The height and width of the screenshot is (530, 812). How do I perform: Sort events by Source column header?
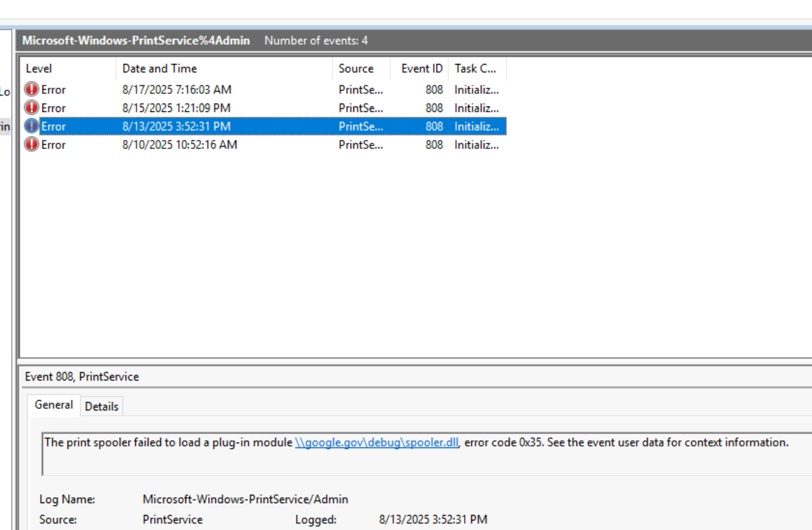click(361, 69)
